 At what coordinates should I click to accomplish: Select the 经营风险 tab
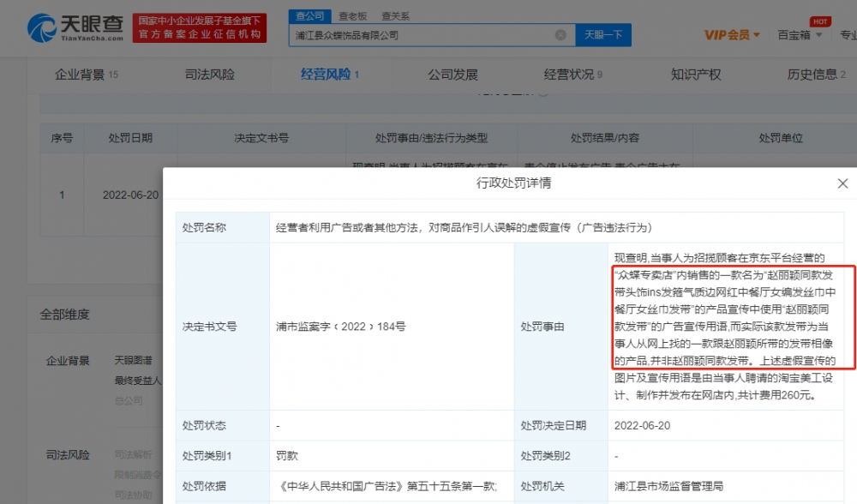[330, 75]
